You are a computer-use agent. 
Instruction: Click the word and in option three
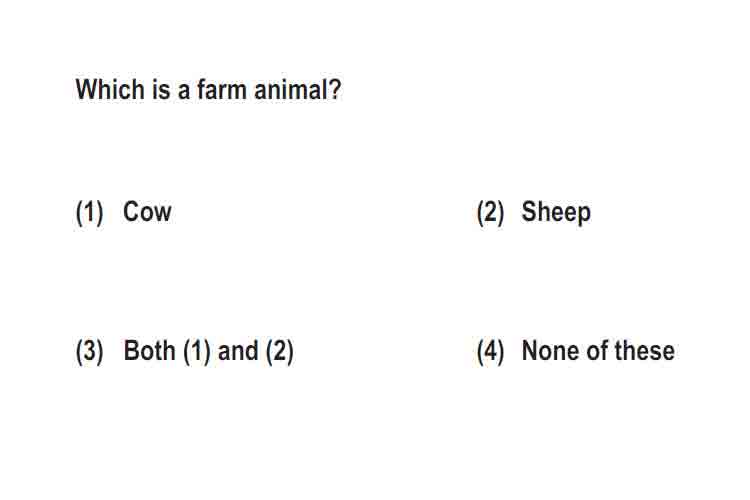[238, 351]
